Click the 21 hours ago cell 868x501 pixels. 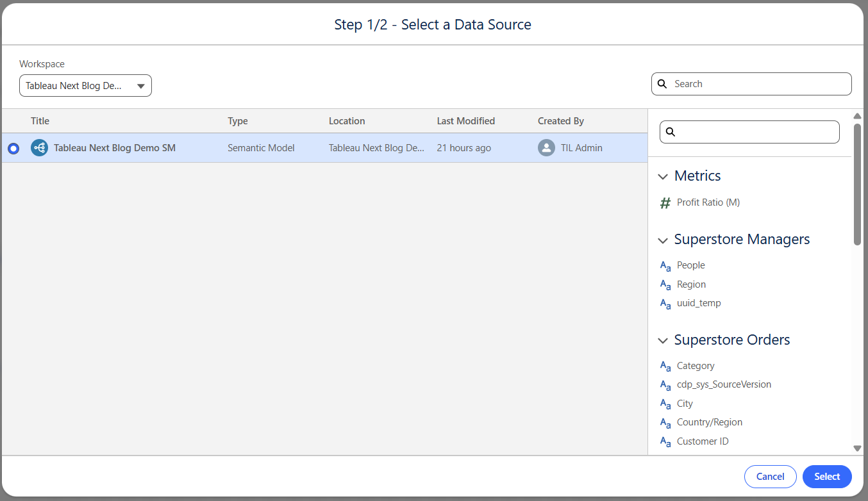click(x=463, y=148)
